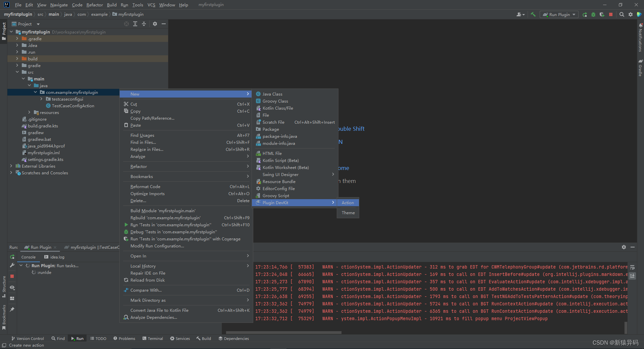Image resolution: width=644 pixels, height=349 pixels.
Task: Expand Scratches and Consoles node
Action: pyautogui.click(x=11, y=173)
